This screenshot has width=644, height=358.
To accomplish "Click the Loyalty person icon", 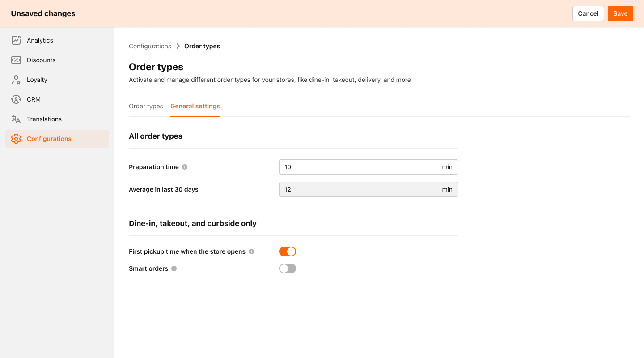I will tap(16, 80).
